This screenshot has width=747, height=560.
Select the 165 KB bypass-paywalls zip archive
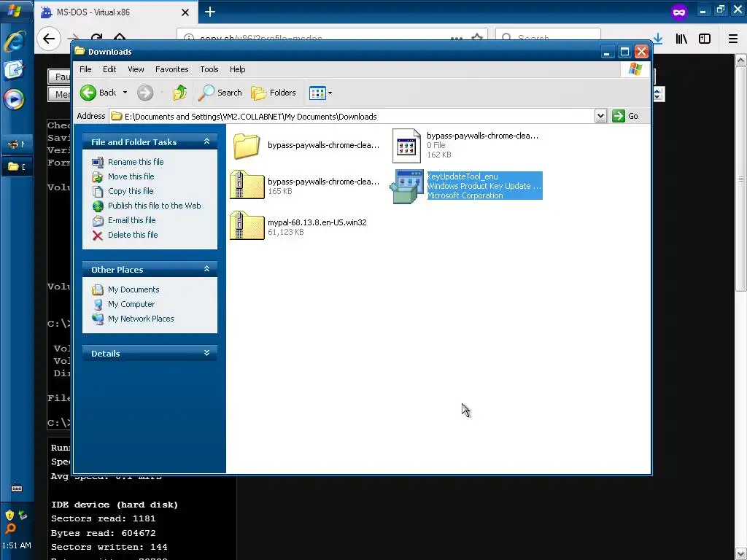click(247, 184)
